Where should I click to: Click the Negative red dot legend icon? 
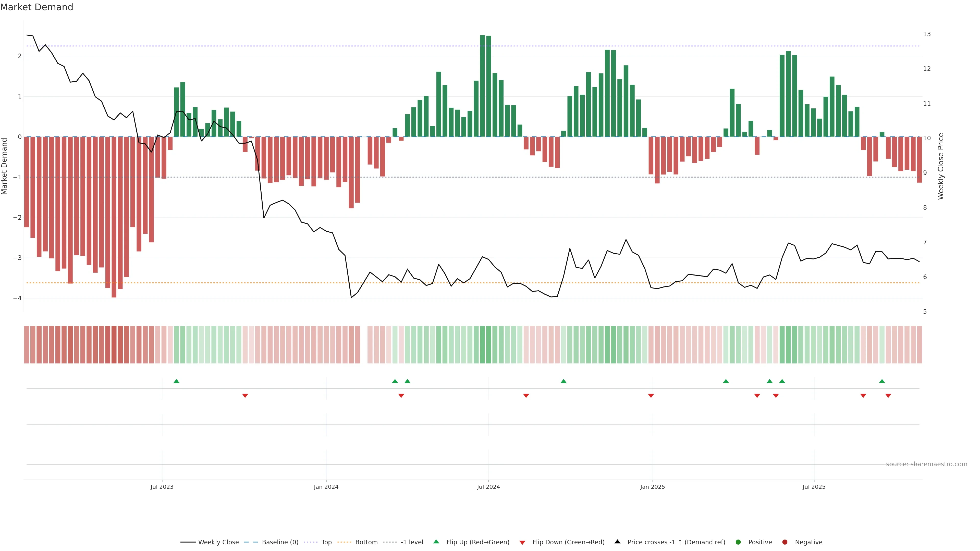point(785,542)
